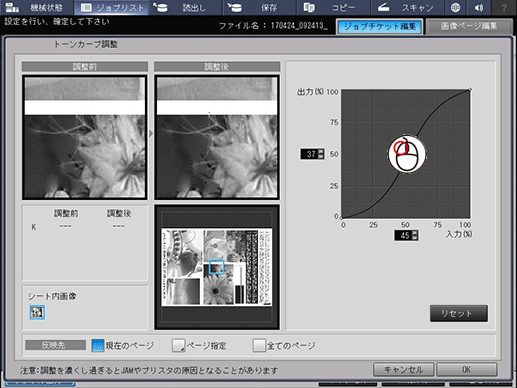Click the output value field showing 37

pos(309,154)
